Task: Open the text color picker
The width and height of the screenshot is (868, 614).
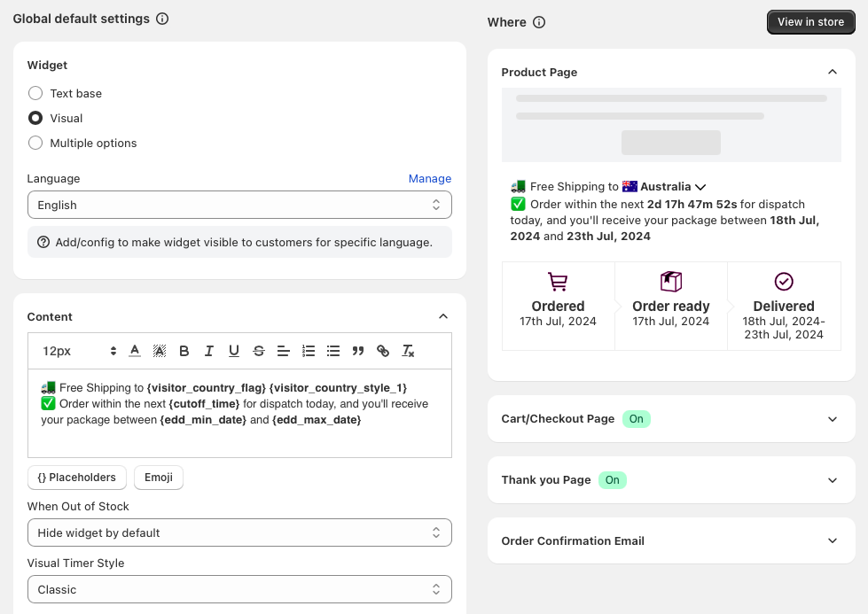Action: pos(135,351)
